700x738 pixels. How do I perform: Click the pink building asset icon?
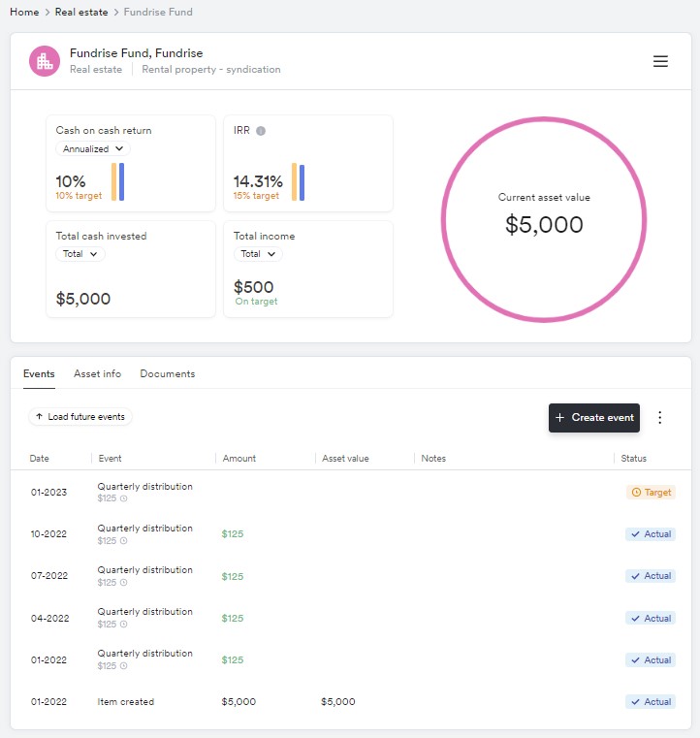tap(45, 61)
